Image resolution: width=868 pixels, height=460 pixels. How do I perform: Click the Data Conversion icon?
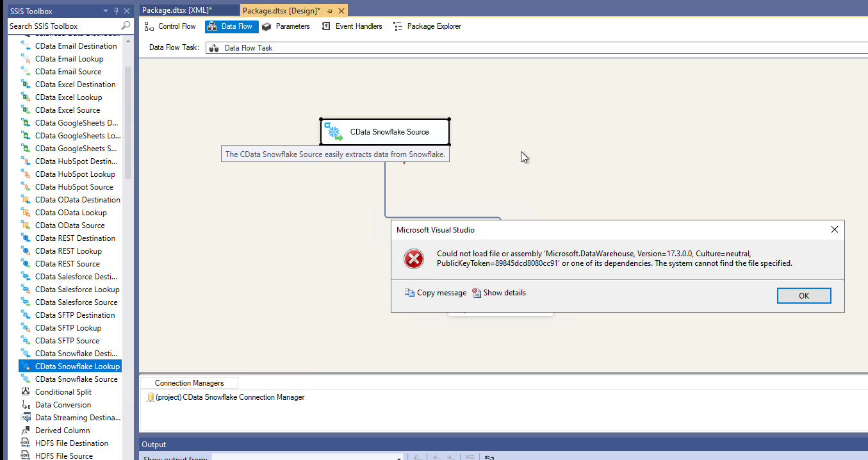pos(26,405)
